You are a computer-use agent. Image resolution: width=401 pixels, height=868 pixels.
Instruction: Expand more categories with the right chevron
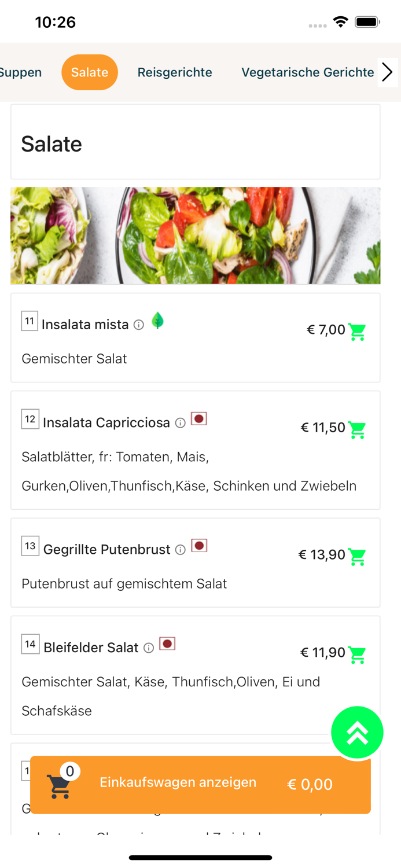coord(388,72)
